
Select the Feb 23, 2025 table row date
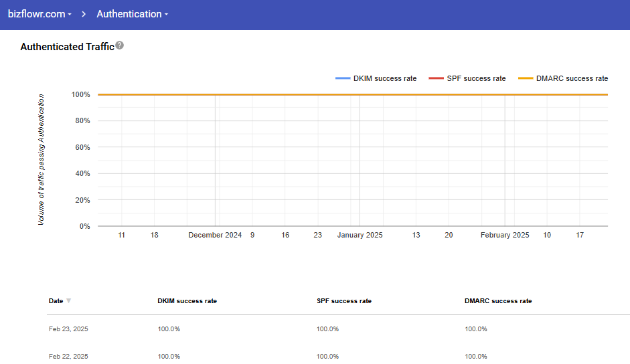pos(68,329)
